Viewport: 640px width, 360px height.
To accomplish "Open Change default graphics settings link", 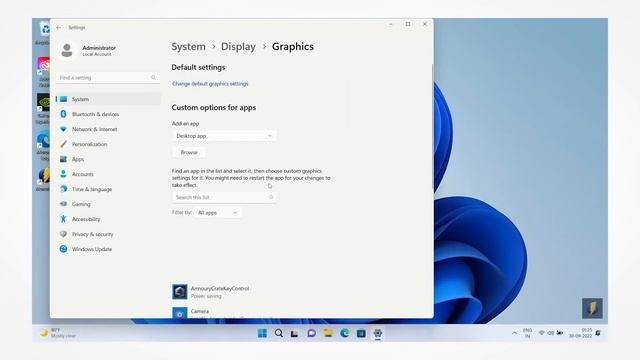I will pos(210,84).
